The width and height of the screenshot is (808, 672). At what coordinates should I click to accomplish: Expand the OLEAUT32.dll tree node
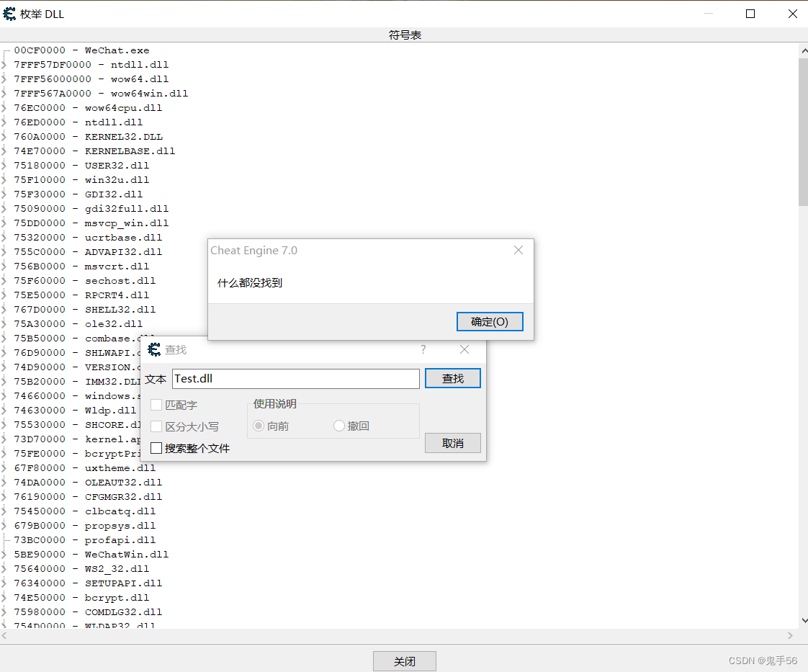click(4, 483)
